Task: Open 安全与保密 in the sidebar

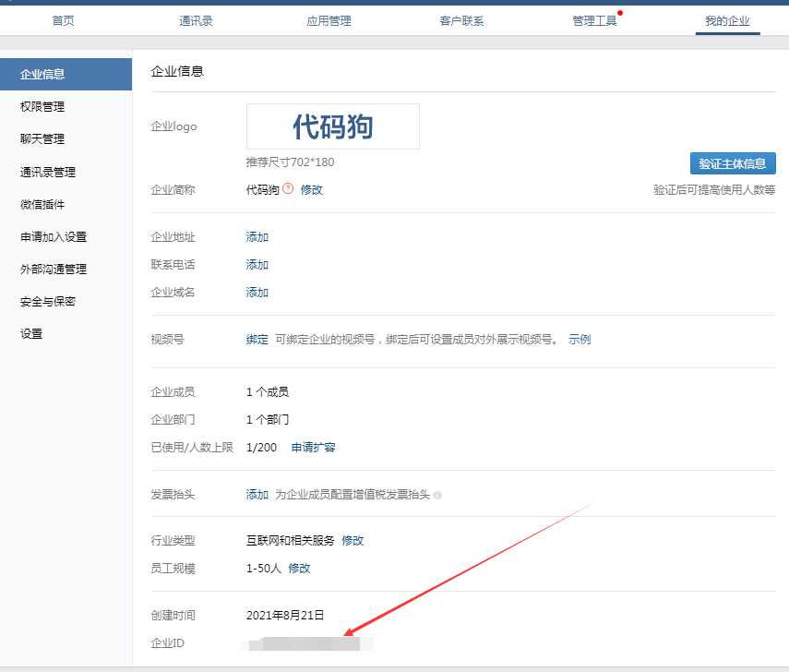Action: (48, 302)
